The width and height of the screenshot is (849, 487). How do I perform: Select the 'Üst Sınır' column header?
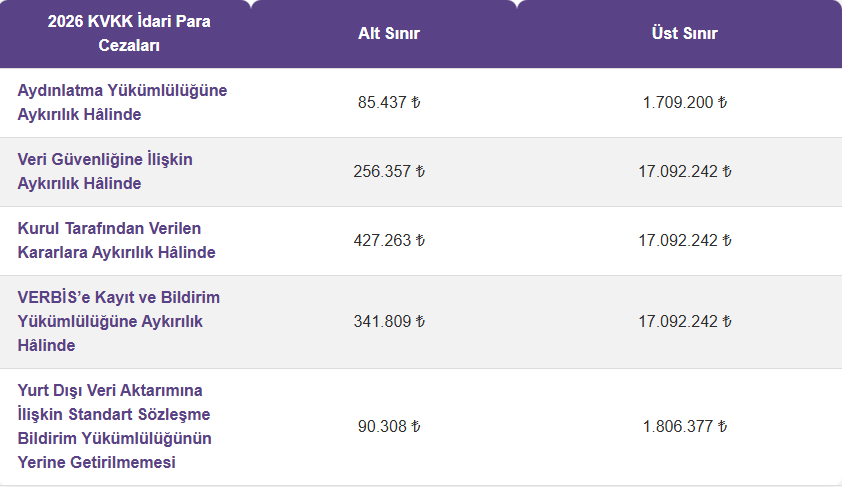[684, 34]
